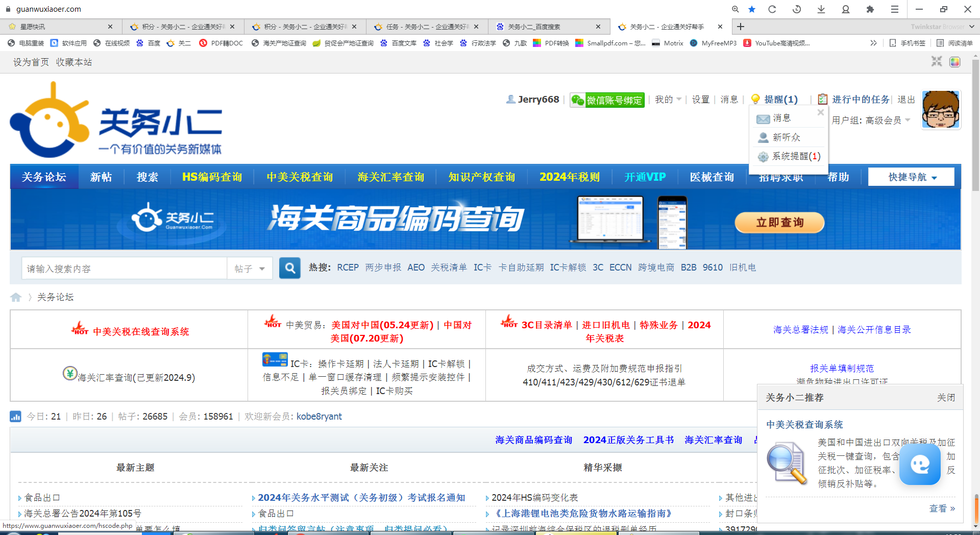Open the 知识产权查询 nav item
Image resolution: width=980 pixels, height=535 pixels.
coord(481,177)
